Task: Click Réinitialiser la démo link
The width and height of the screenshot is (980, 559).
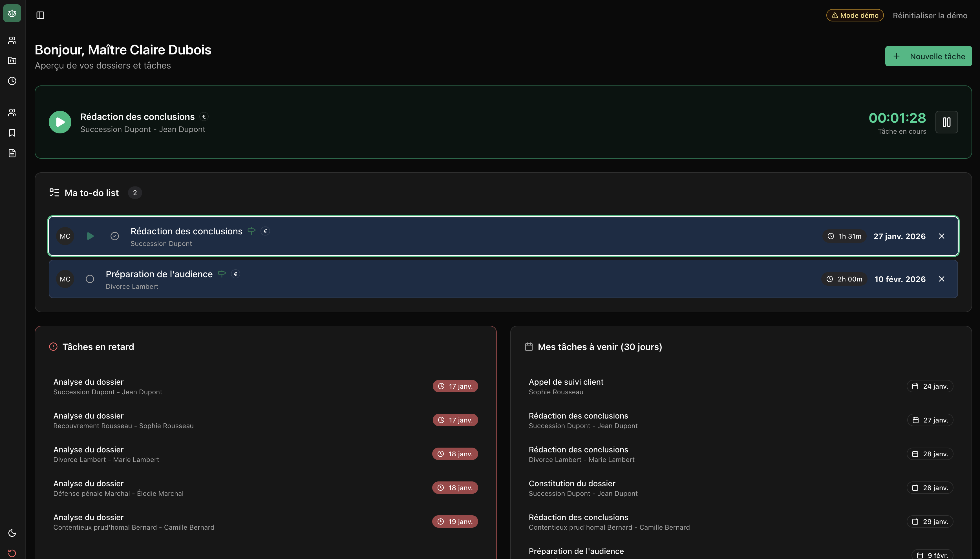Action: tap(930, 16)
